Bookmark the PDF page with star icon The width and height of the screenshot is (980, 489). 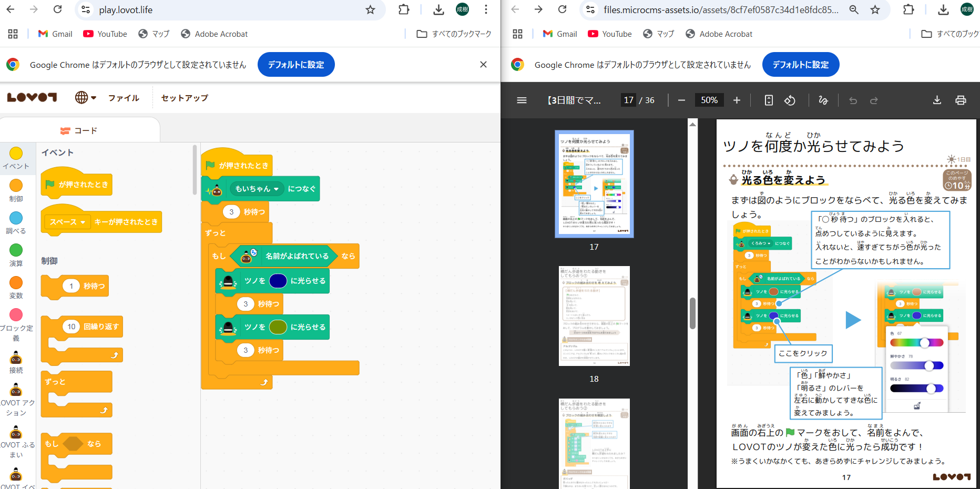pos(875,9)
